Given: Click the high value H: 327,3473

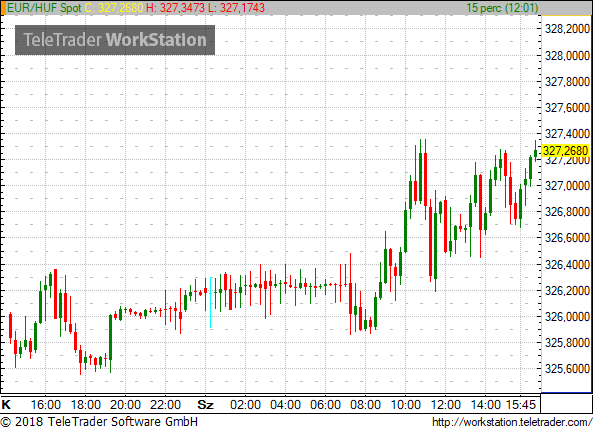Looking at the screenshot, I should 175,8.
